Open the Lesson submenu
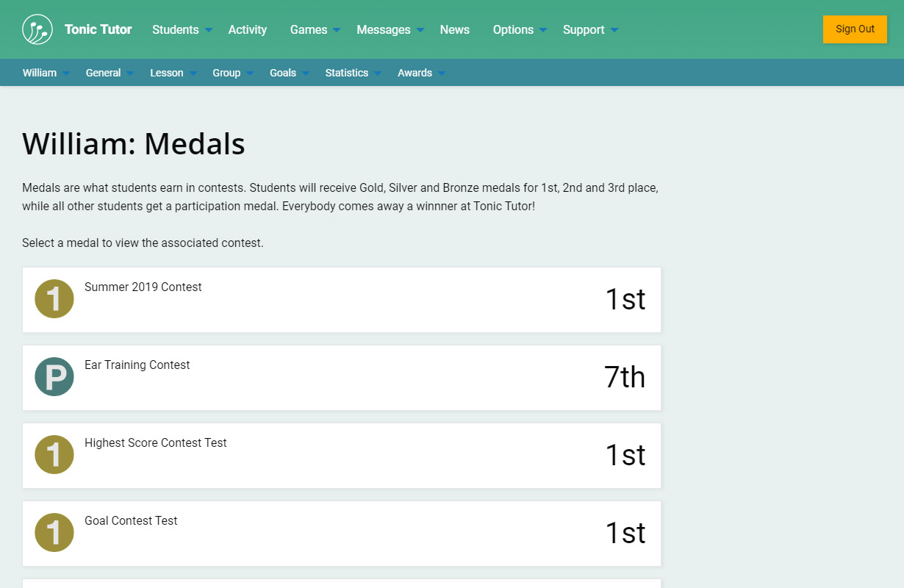904x588 pixels. point(173,73)
